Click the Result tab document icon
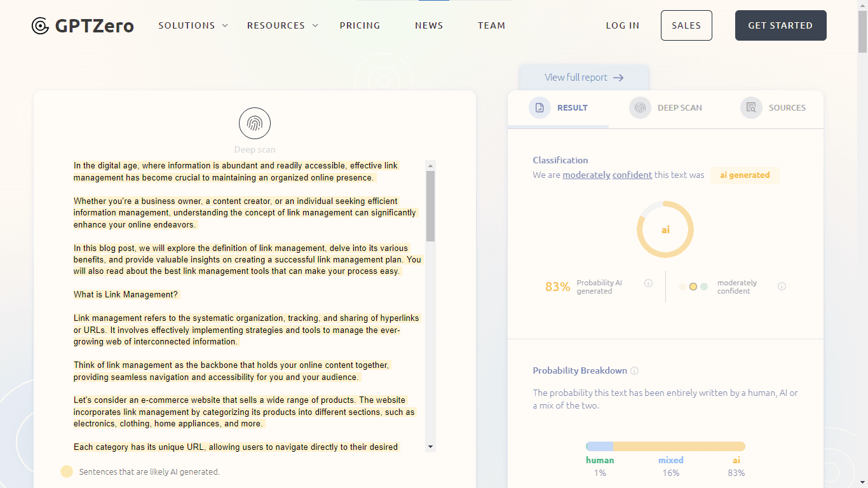This screenshot has width=868, height=488. click(539, 108)
